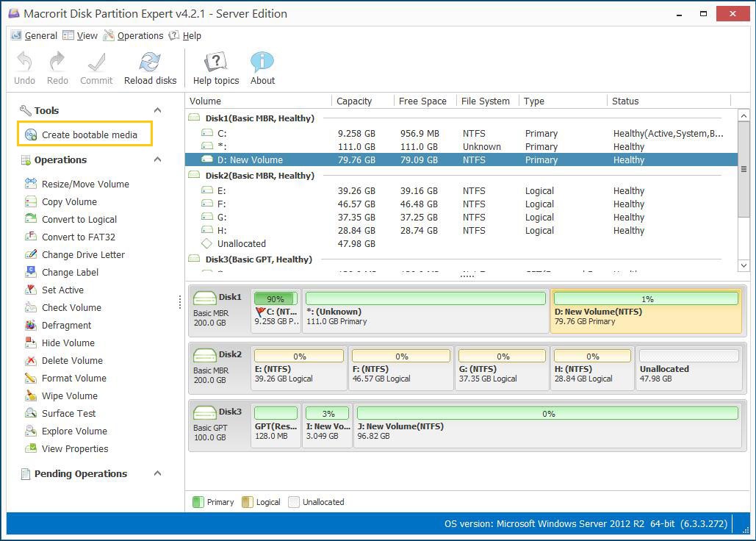Viewport: 756px width, 541px height.
Task: Choose Resize/Move Volume operation
Action: pyautogui.click(x=77, y=184)
